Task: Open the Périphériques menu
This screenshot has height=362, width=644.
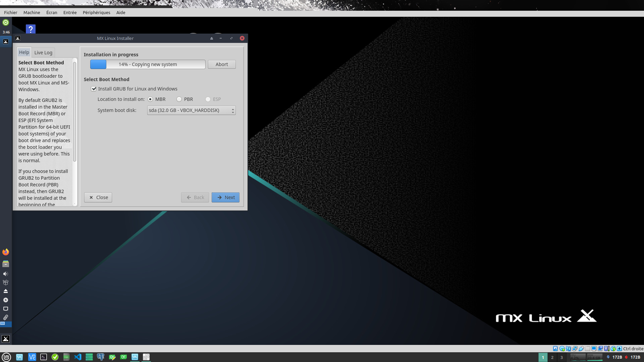Action: [x=96, y=12]
